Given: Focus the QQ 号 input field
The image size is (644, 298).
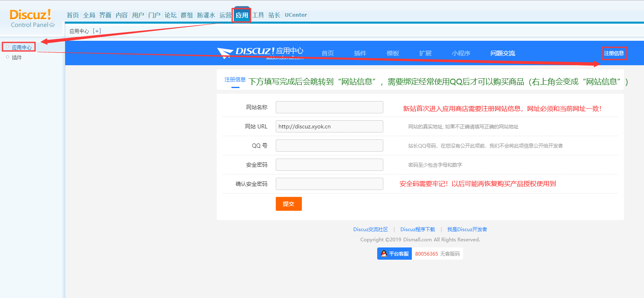Looking at the screenshot, I should pos(330,146).
